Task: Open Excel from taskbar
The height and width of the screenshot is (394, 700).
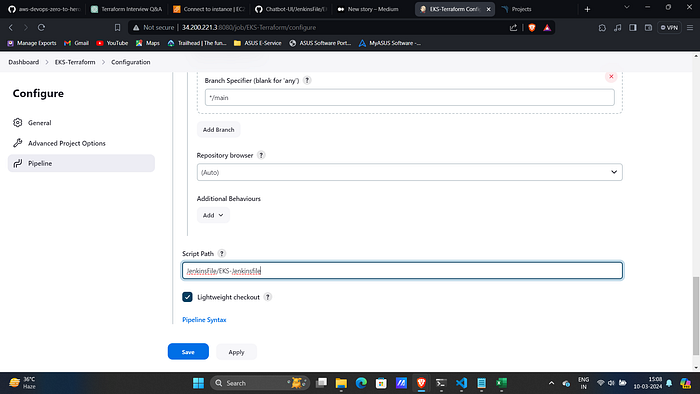Action: [x=501, y=383]
